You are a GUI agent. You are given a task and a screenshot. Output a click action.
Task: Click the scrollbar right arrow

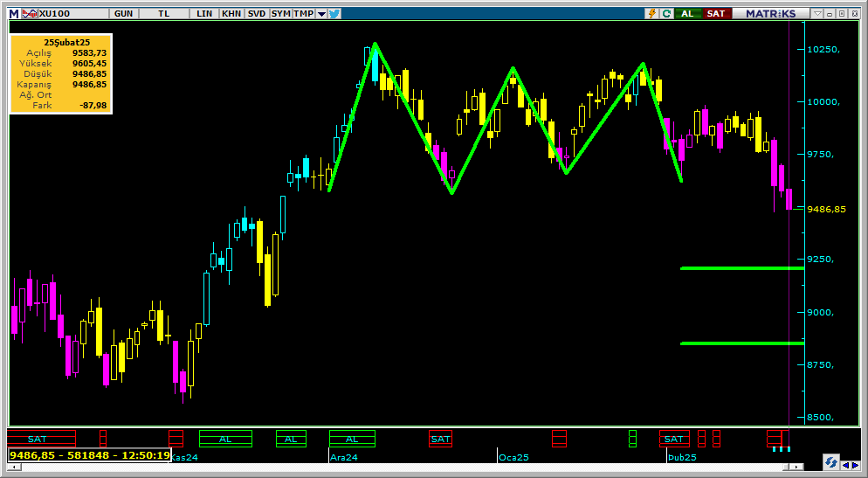pos(796,467)
